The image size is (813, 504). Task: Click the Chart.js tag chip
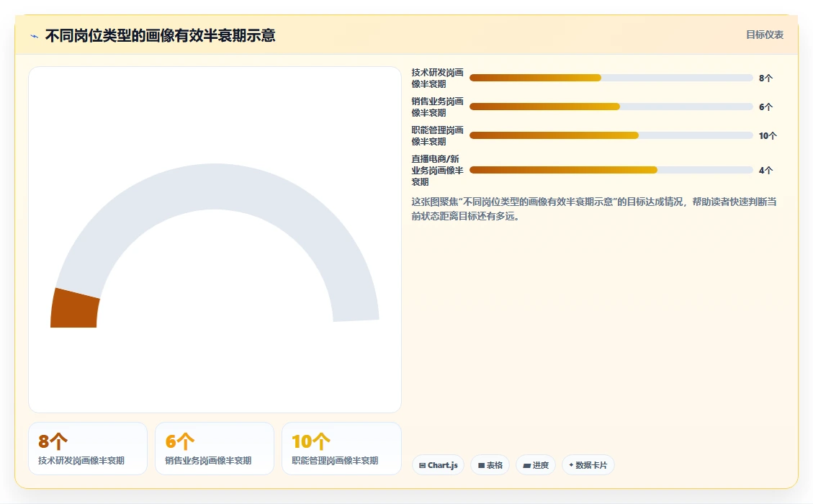pyautogui.click(x=438, y=465)
